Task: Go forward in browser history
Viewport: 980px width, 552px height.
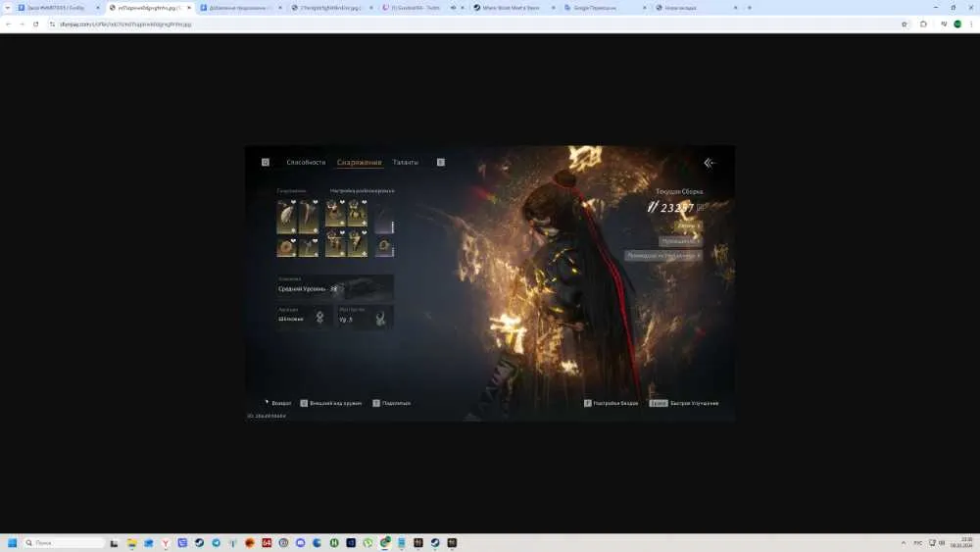Action: click(x=22, y=25)
